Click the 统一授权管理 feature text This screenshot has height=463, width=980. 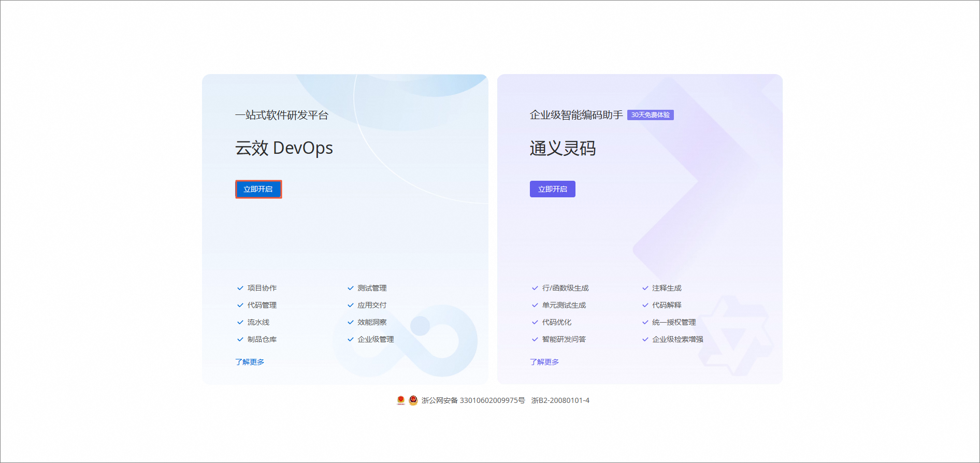click(674, 322)
